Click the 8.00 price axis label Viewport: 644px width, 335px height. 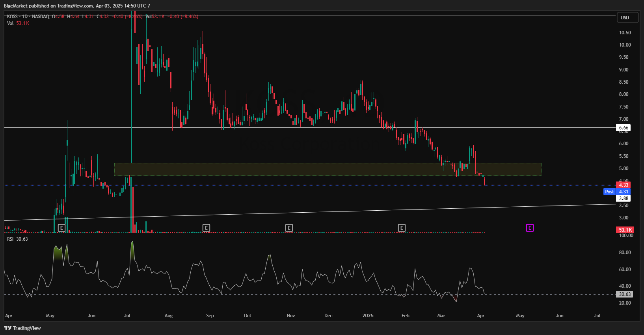tap(624, 94)
